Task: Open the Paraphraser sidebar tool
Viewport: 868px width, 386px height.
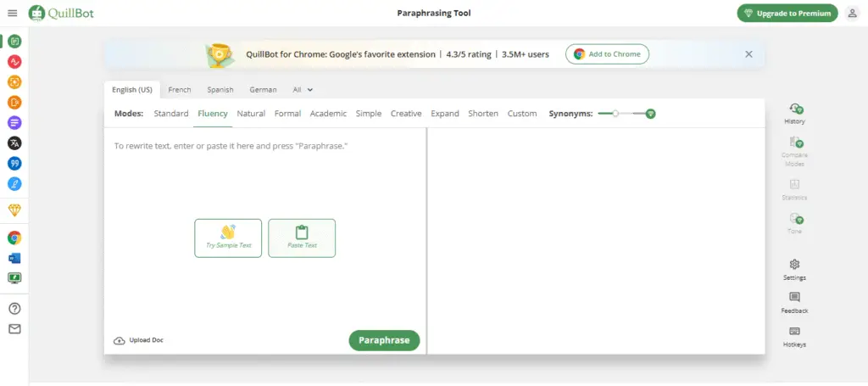Action: click(14, 41)
